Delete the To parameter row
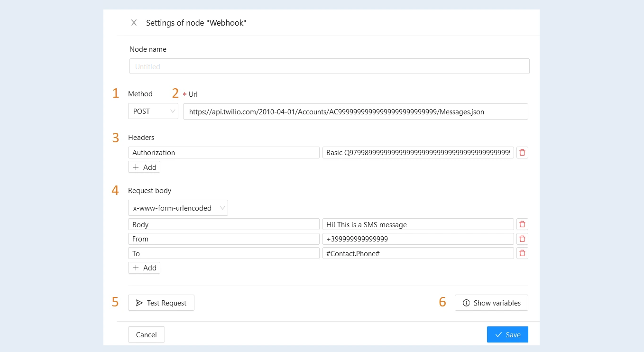The width and height of the screenshot is (644, 352). coord(522,253)
